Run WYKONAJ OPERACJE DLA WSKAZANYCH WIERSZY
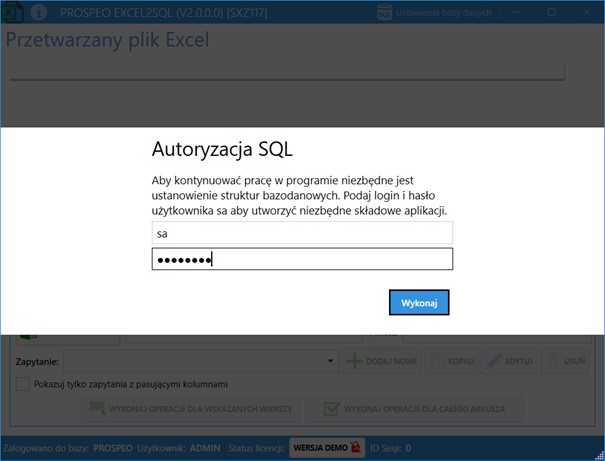This screenshot has height=461, width=605. click(191, 409)
